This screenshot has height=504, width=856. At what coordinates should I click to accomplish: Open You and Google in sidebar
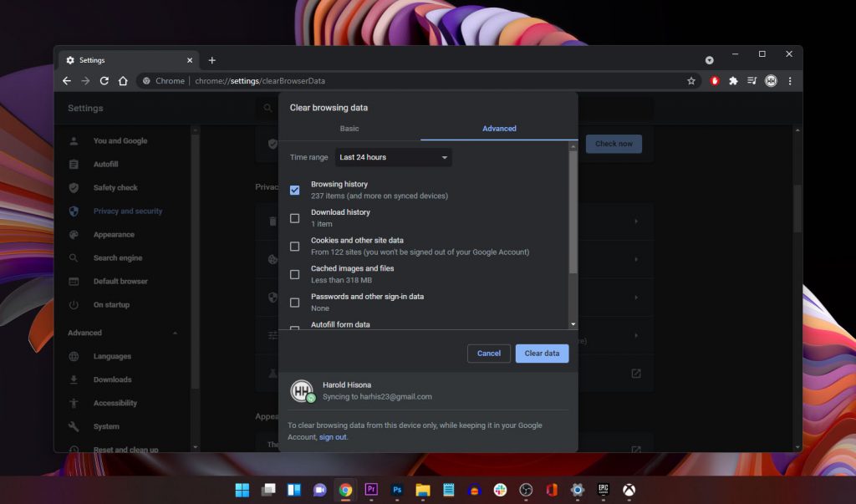[x=120, y=141]
